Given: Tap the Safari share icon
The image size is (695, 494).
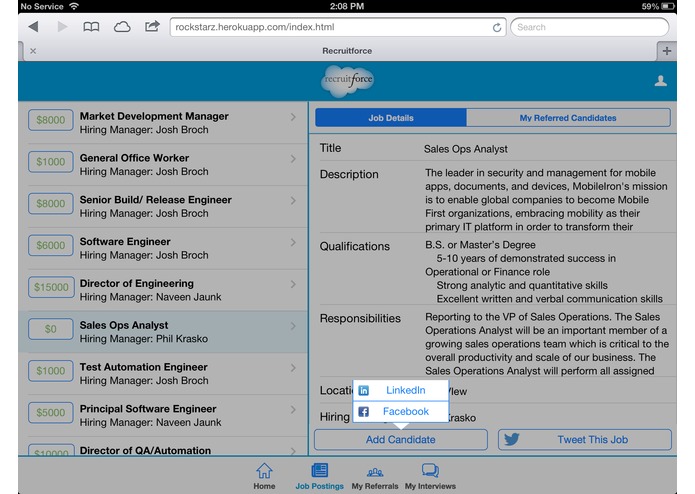Looking at the screenshot, I should pos(152,27).
